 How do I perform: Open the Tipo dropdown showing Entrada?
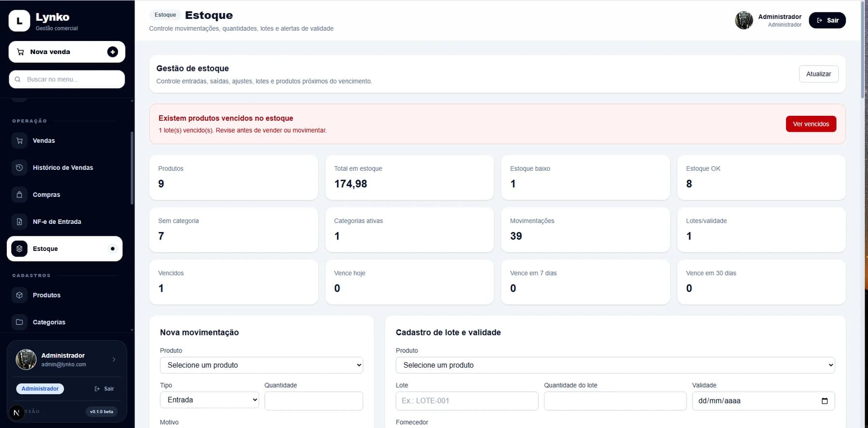click(209, 400)
